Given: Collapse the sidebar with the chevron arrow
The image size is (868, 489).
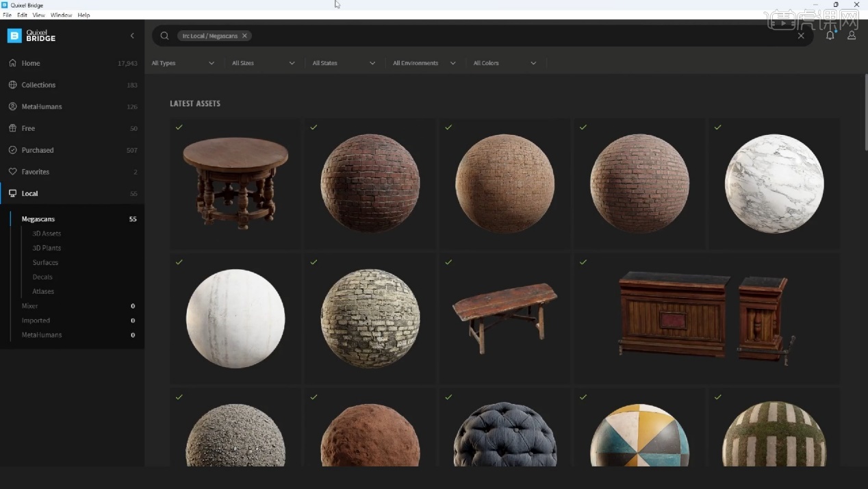Looking at the screenshot, I should tap(132, 36).
